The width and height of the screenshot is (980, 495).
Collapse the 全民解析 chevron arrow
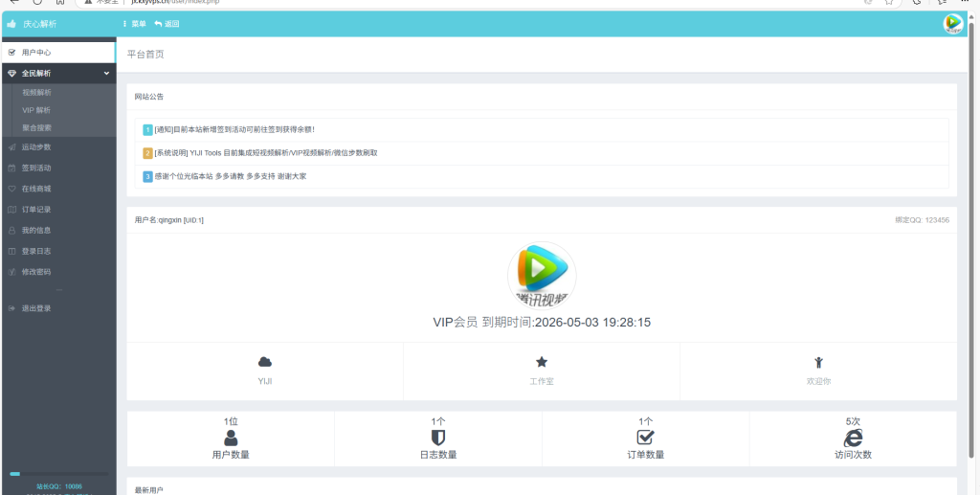tap(106, 73)
